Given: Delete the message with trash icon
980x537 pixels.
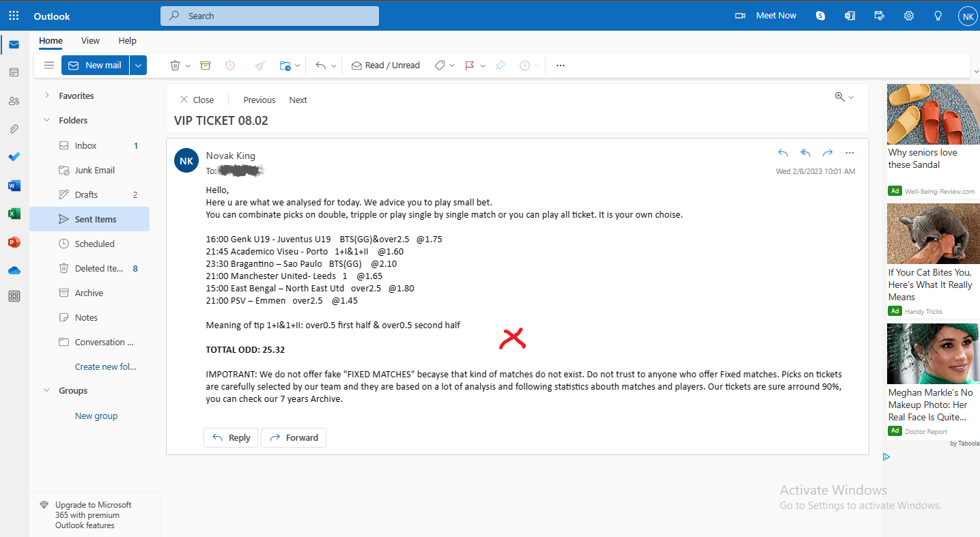Looking at the screenshot, I should pyautogui.click(x=175, y=66).
